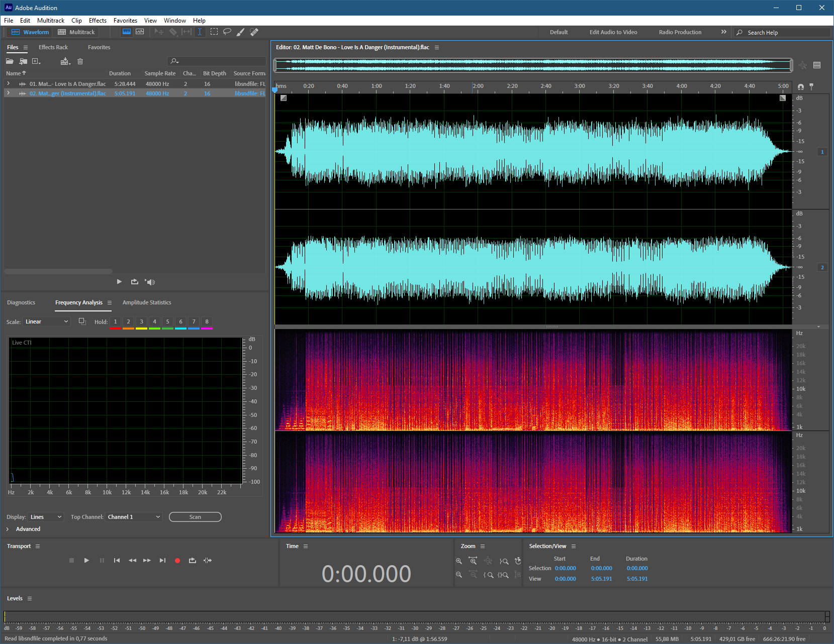Open the Zoom panel menu
The width and height of the screenshot is (834, 644).
[x=483, y=546]
